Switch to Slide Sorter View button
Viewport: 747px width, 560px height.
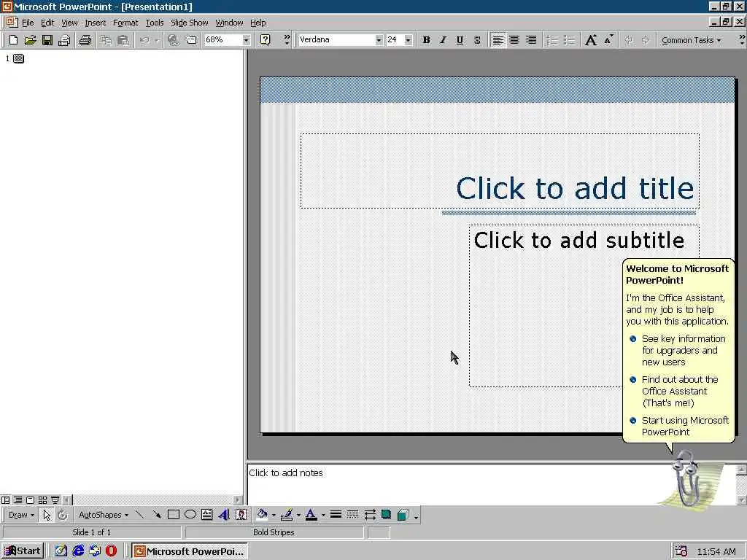(42, 500)
